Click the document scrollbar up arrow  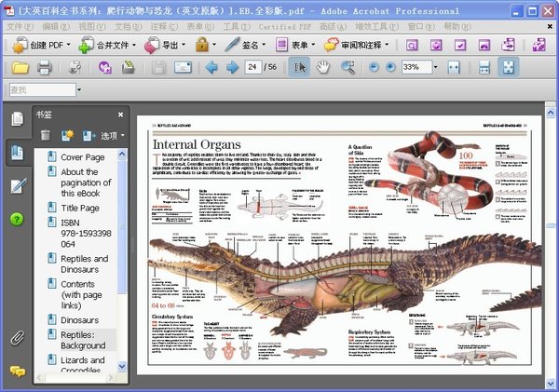pos(551,113)
